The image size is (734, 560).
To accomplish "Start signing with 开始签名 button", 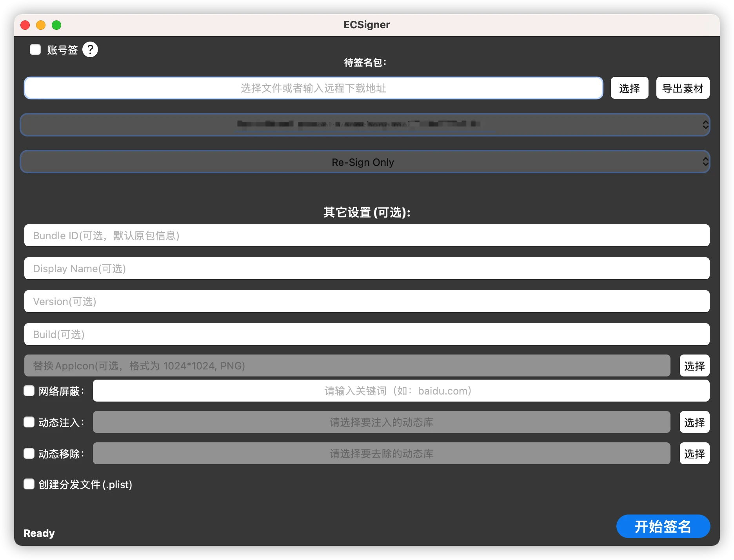I will pos(663,526).
